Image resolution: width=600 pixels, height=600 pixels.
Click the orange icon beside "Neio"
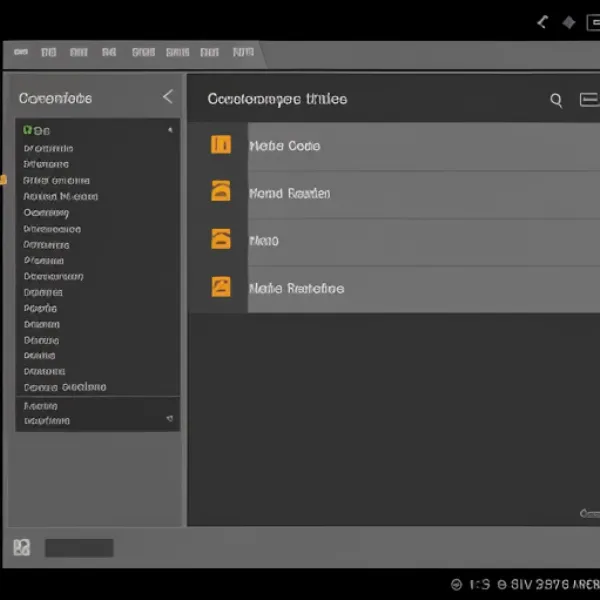pos(221,239)
